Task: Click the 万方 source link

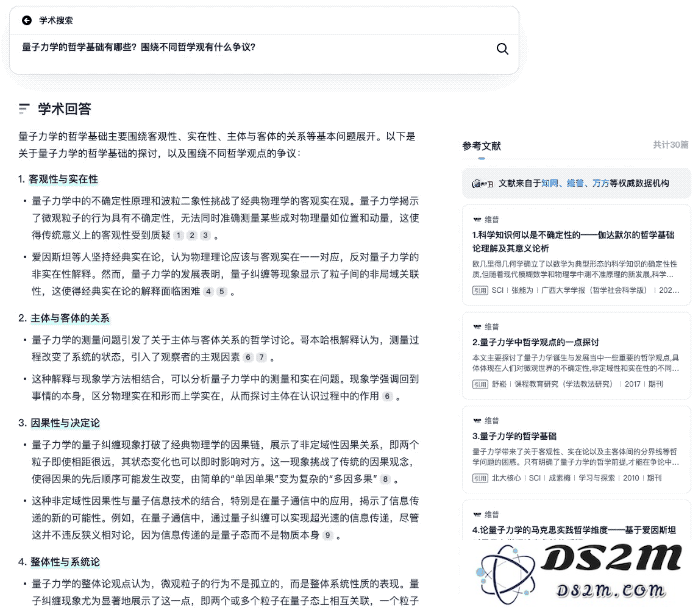Action: tap(600, 183)
